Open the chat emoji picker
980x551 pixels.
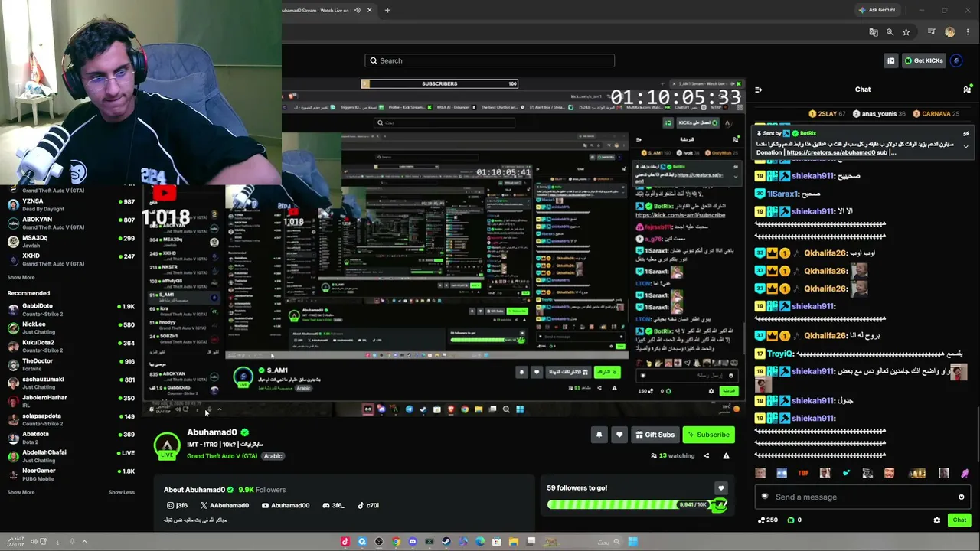962,497
